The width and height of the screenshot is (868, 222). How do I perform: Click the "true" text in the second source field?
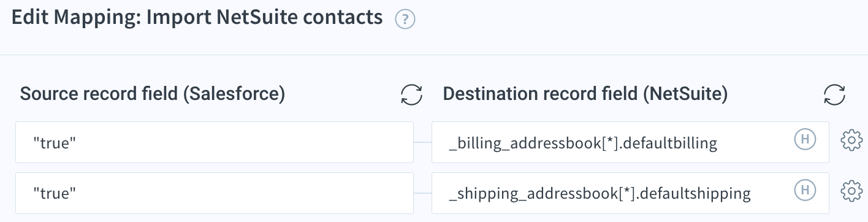pos(55,193)
